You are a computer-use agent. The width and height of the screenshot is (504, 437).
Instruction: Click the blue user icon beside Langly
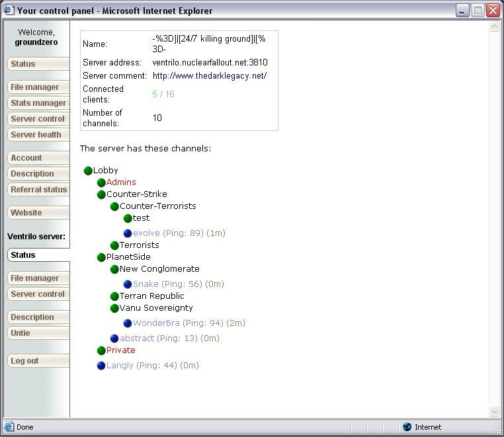[x=101, y=366]
